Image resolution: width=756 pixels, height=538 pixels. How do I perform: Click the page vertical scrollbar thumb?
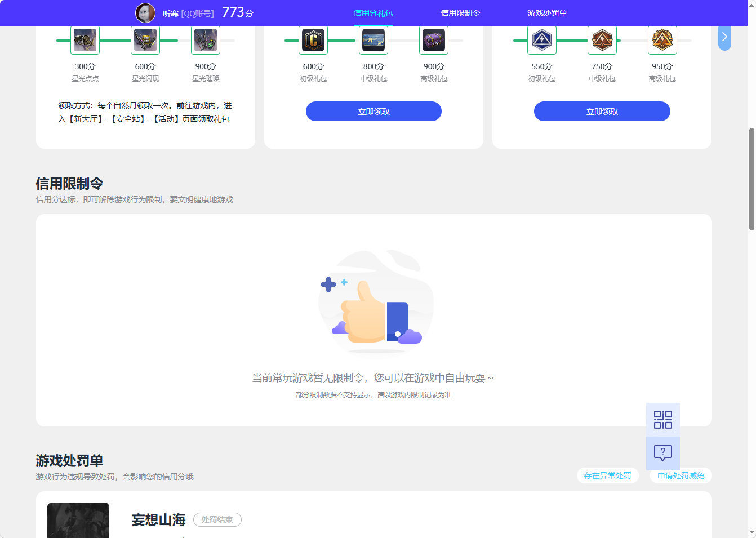tap(751, 179)
